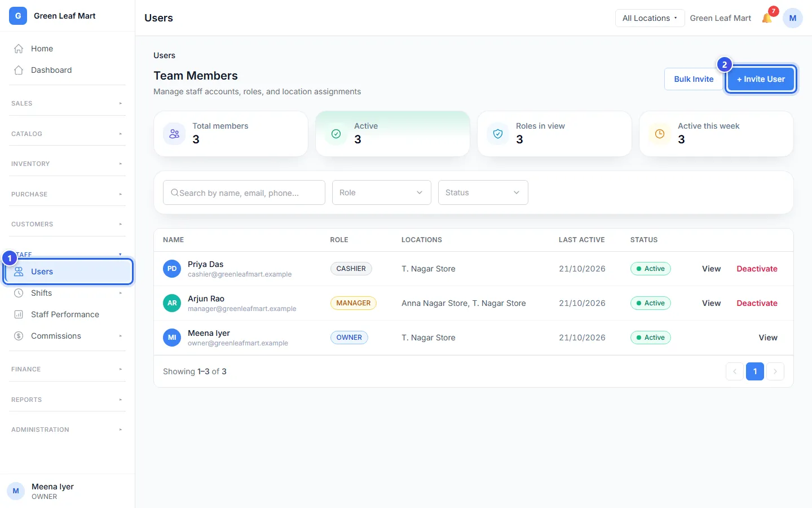Viewport: 812px width, 508px height.
Task: Click the Active this week clock icon
Action: pos(660,134)
